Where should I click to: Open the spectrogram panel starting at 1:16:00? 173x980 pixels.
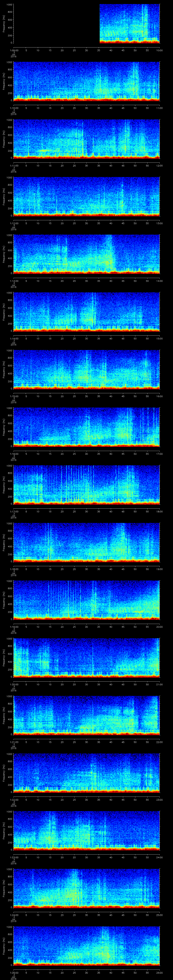pyautogui.click(x=86, y=427)
